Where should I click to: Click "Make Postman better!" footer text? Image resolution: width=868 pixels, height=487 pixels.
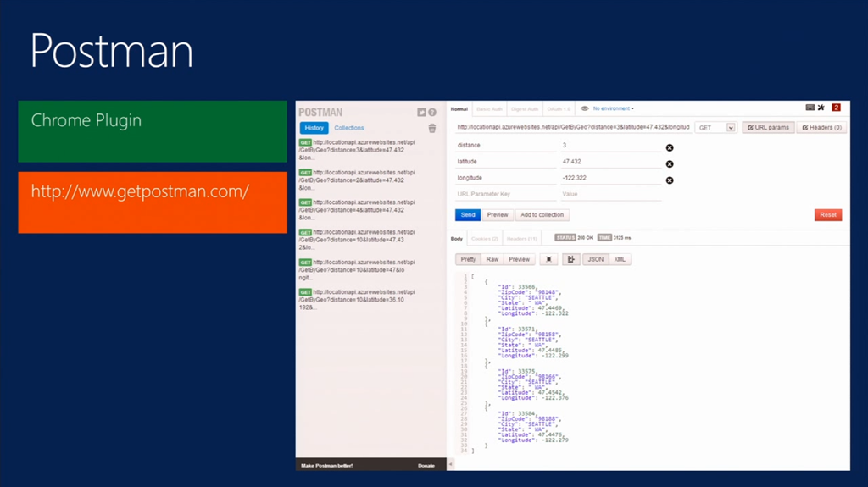coord(326,466)
